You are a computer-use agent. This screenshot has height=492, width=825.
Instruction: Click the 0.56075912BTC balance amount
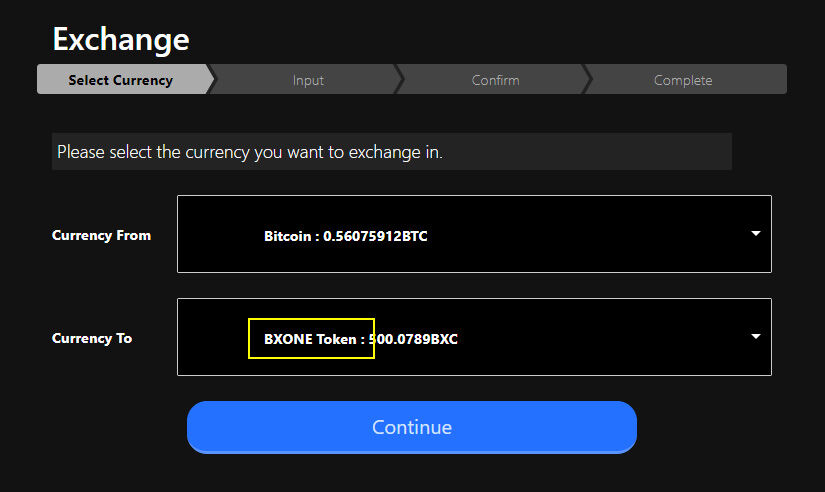[376, 236]
